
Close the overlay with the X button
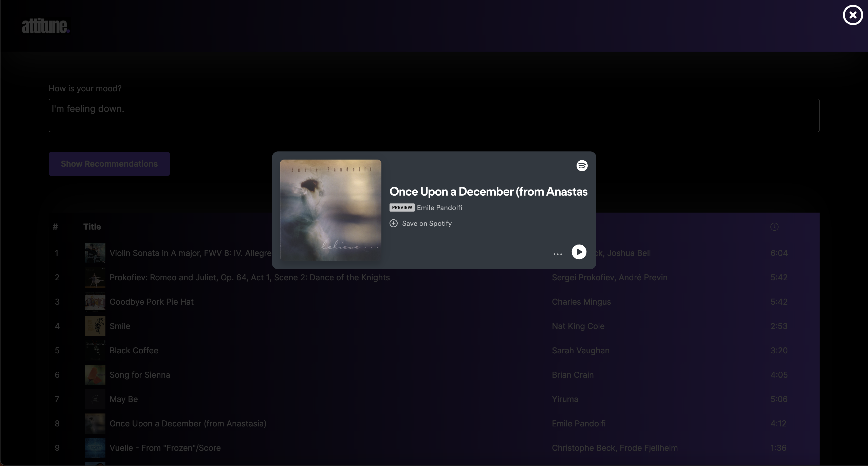coord(853,15)
